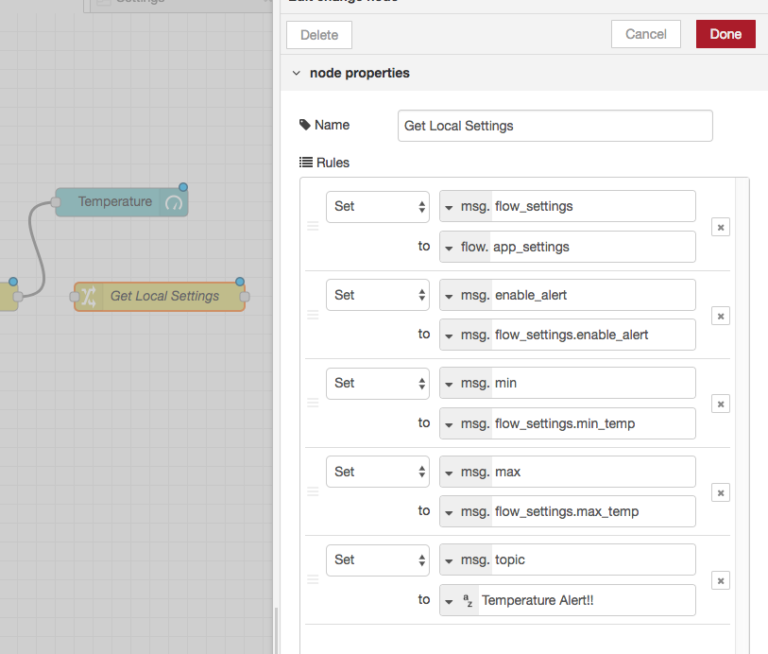Open type selector for flow.app_settings value
The image size is (768, 654).
(465, 247)
